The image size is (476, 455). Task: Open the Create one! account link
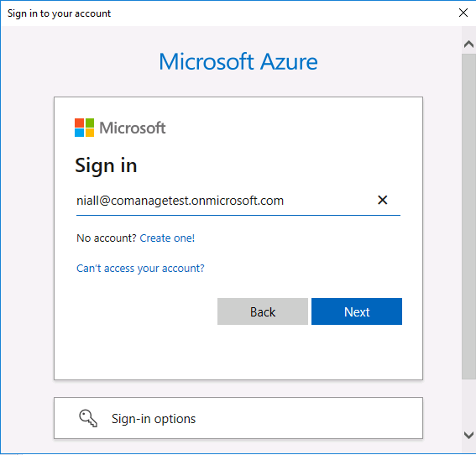167,238
